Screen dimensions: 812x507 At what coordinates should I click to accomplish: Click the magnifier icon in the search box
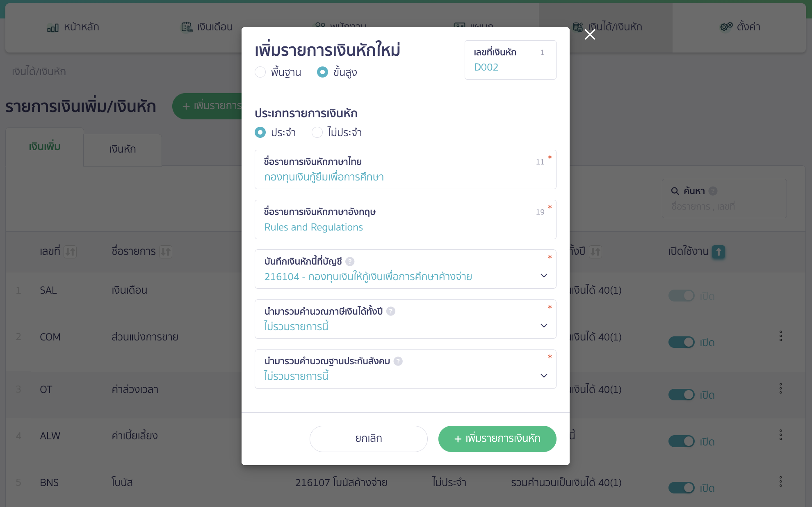675,191
